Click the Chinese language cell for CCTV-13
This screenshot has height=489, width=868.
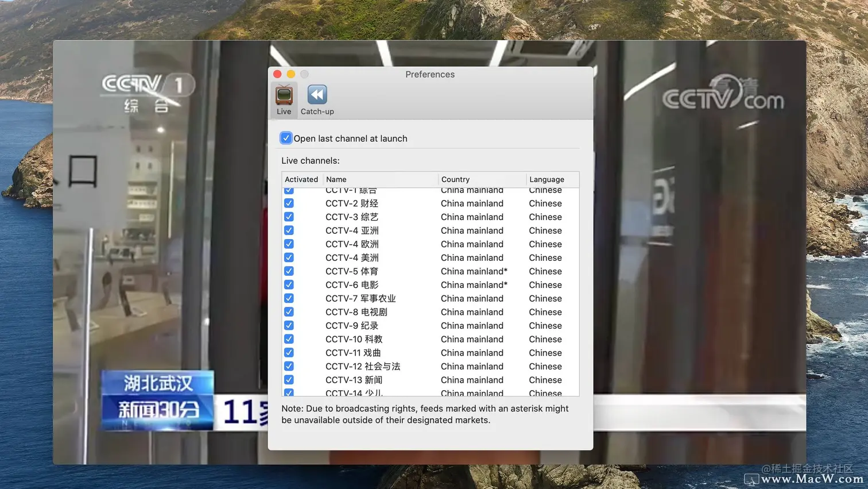coord(545,380)
